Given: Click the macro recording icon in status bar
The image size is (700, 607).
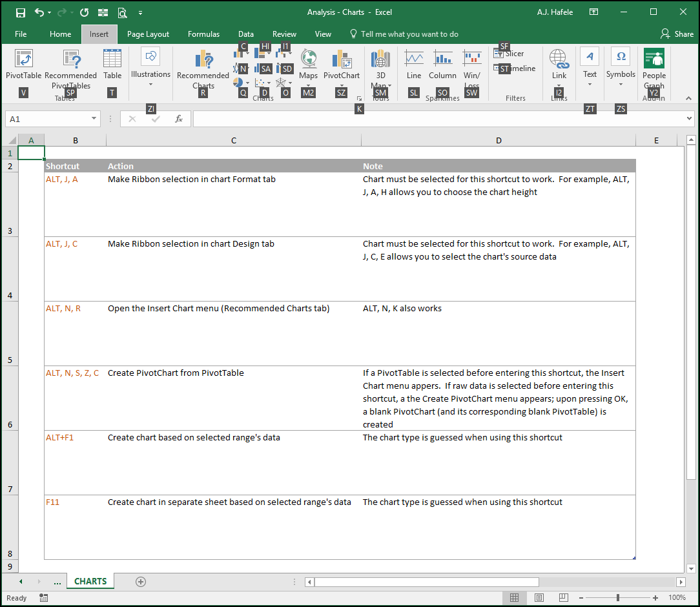Looking at the screenshot, I should 43,597.
